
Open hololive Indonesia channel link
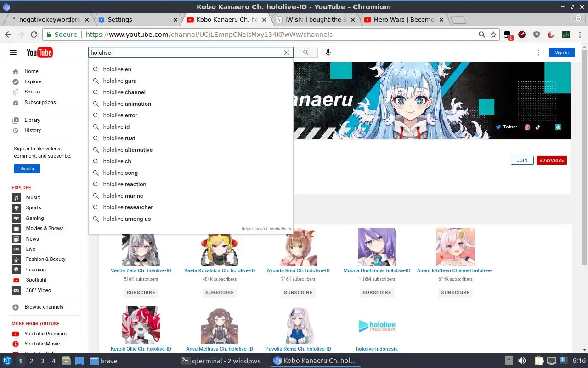pyautogui.click(x=377, y=349)
